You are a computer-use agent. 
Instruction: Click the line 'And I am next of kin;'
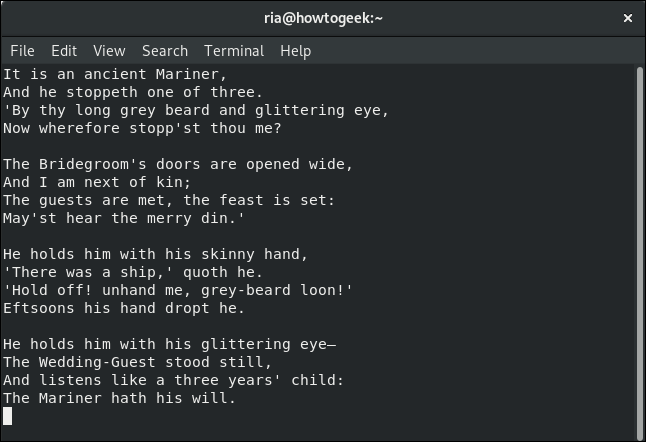(97, 182)
